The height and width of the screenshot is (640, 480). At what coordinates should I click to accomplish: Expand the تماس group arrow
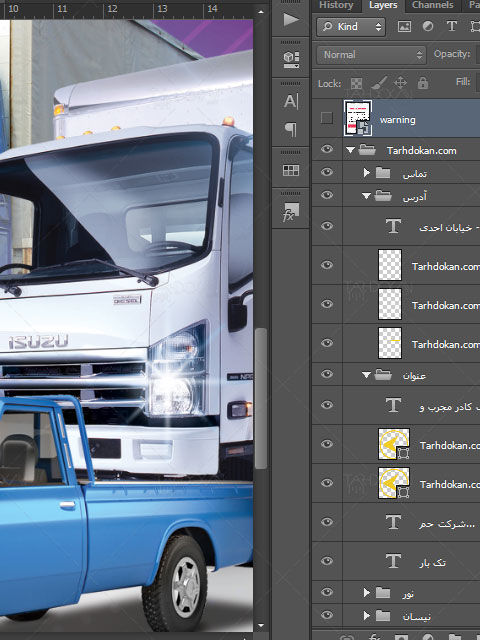click(x=367, y=173)
